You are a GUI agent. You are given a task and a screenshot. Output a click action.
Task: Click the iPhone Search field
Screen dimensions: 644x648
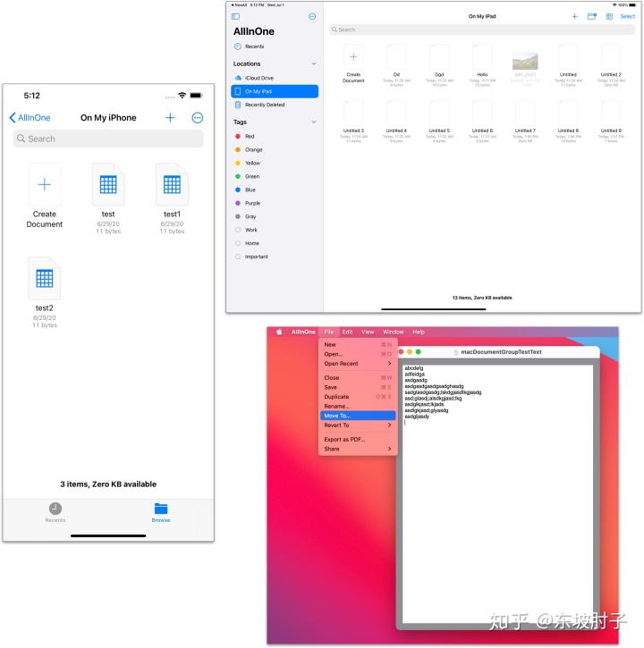[108, 139]
